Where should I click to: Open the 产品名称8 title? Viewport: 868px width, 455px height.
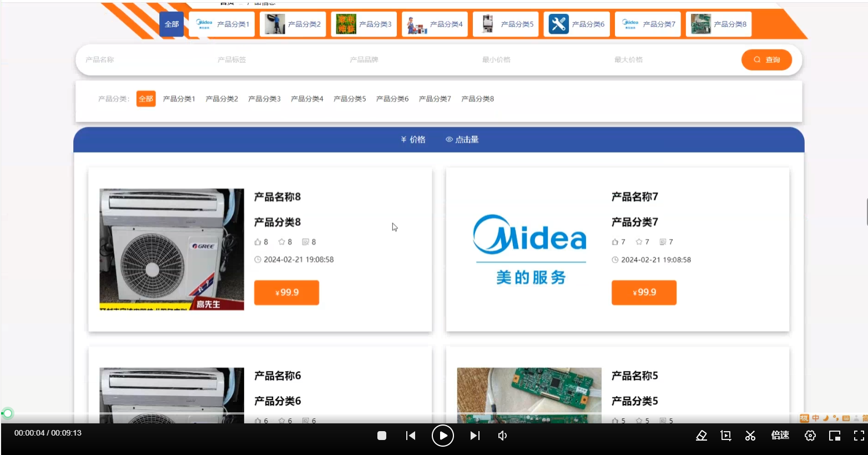tap(277, 197)
